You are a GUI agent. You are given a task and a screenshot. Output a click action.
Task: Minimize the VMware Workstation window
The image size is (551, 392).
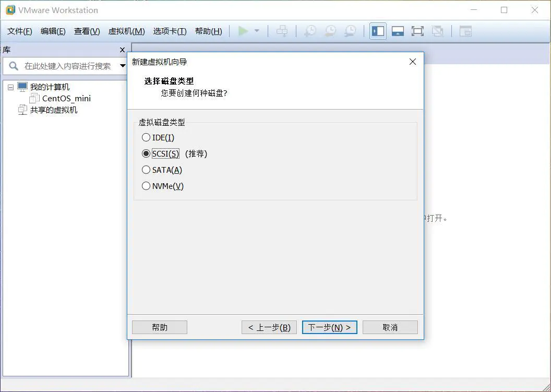[x=474, y=10]
